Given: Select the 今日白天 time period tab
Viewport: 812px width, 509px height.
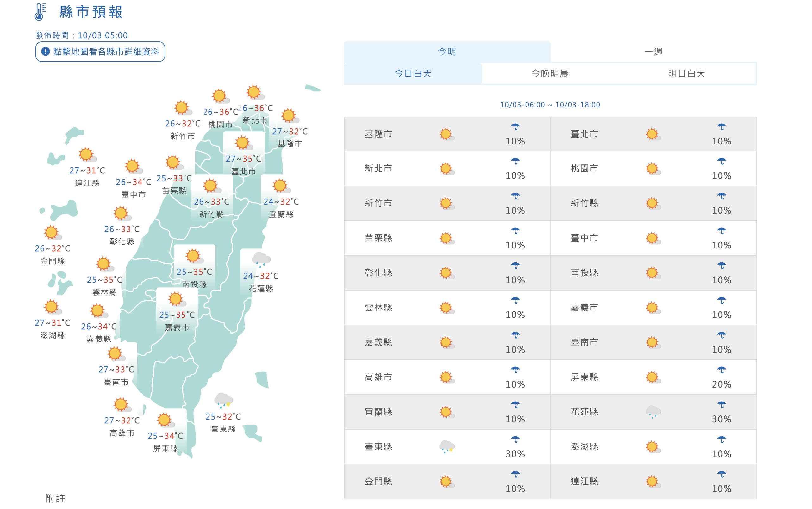Looking at the screenshot, I should click(x=413, y=73).
